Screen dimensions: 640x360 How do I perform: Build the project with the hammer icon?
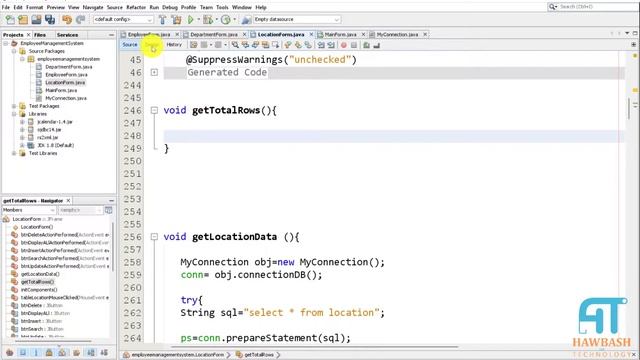[x=162, y=20]
